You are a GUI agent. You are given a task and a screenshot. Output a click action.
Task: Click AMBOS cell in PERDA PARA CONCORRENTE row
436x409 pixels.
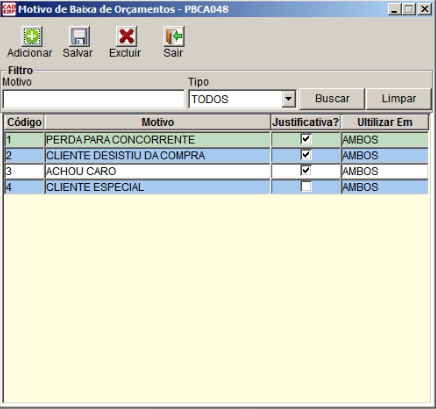385,140
